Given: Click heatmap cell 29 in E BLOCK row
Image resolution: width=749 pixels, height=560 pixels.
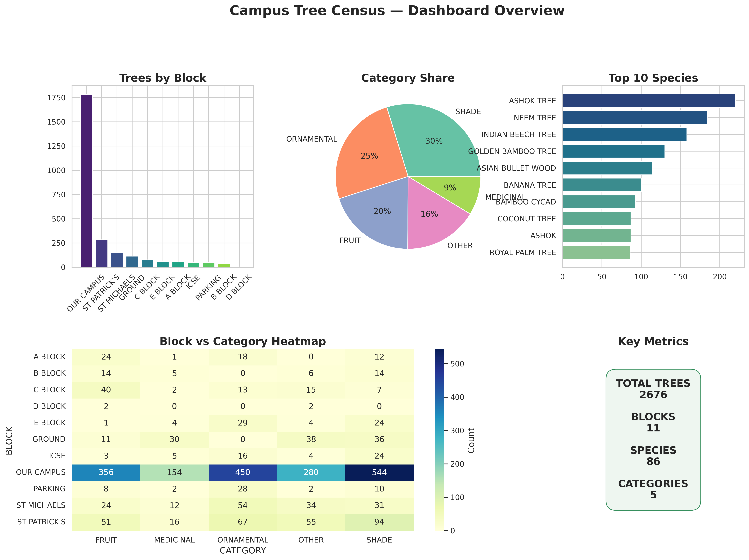Looking at the screenshot, I should pyautogui.click(x=243, y=423).
